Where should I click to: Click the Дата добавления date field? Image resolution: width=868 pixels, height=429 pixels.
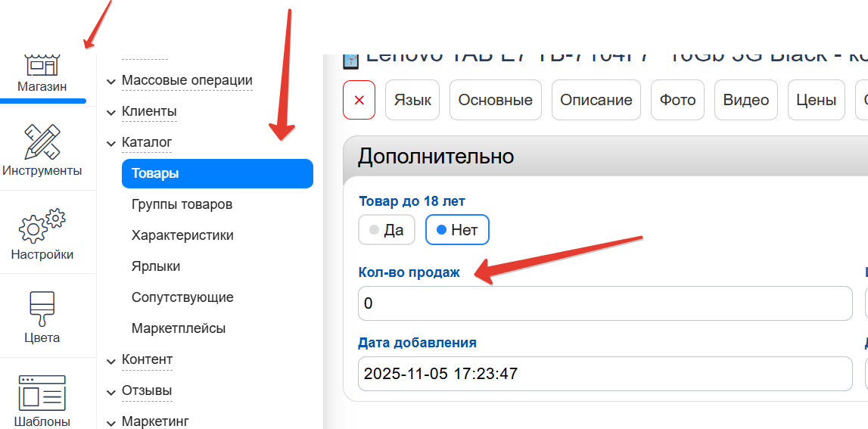605,374
